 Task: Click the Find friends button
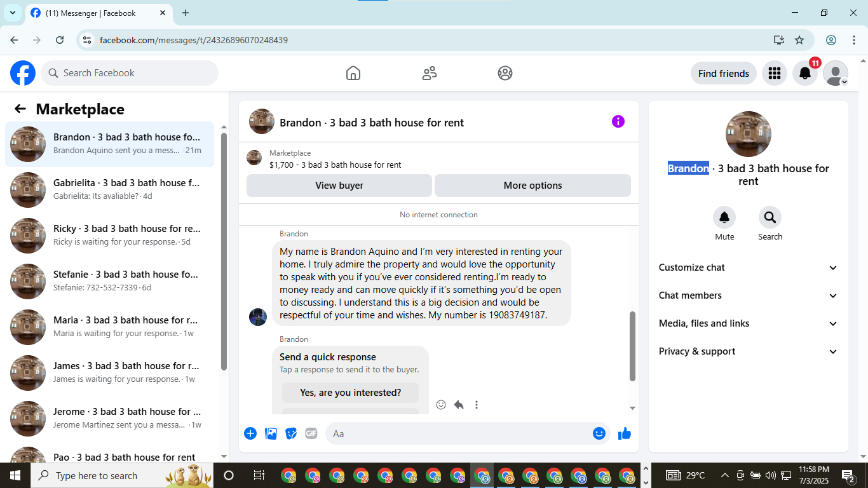[724, 73]
